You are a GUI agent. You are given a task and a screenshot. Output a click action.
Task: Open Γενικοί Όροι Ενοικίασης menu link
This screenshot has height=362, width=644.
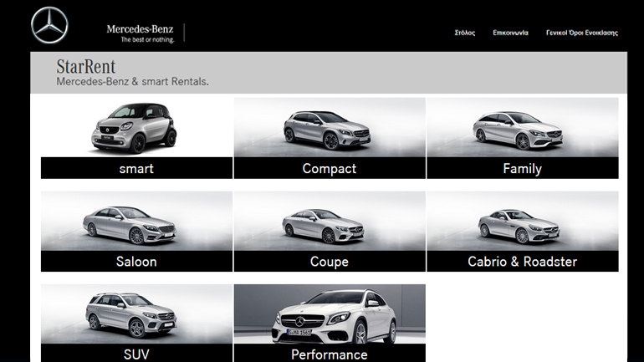pos(582,33)
